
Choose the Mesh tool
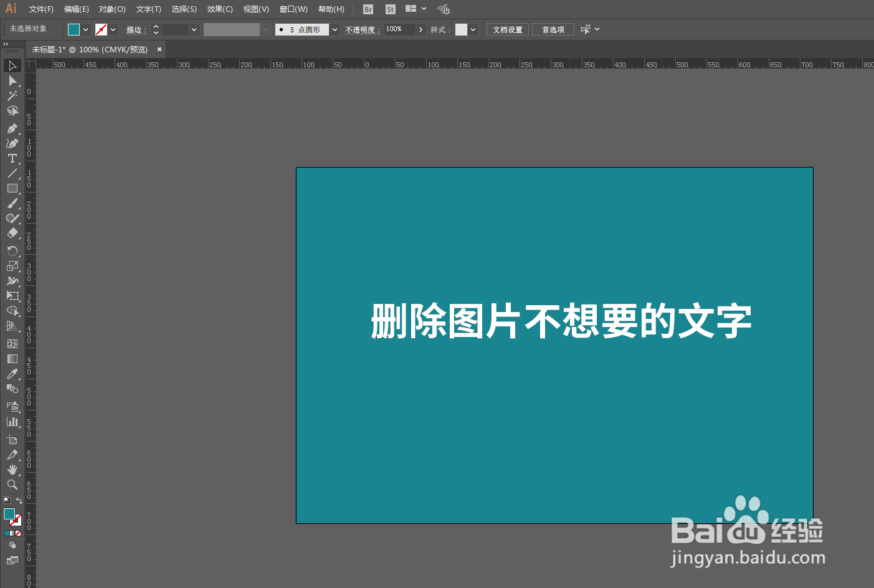pos(12,344)
